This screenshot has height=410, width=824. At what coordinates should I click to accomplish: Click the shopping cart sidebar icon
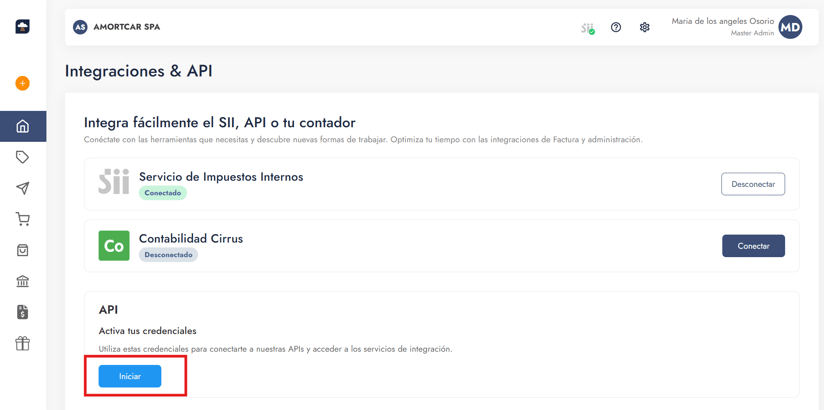[22, 219]
